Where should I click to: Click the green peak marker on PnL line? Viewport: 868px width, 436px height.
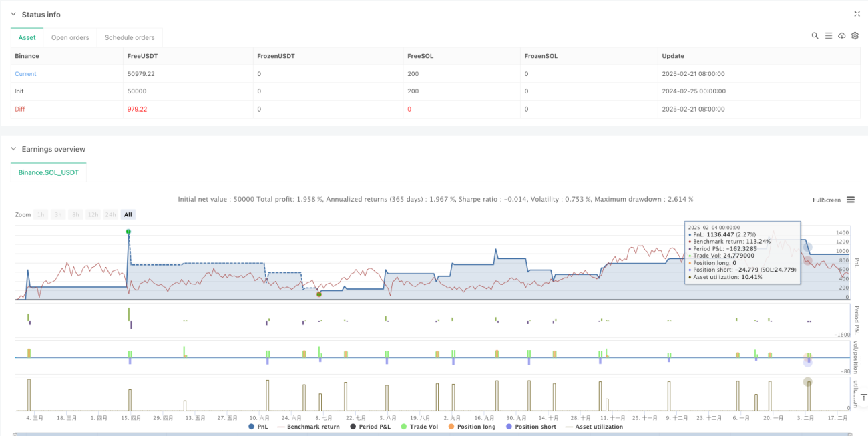click(x=128, y=232)
